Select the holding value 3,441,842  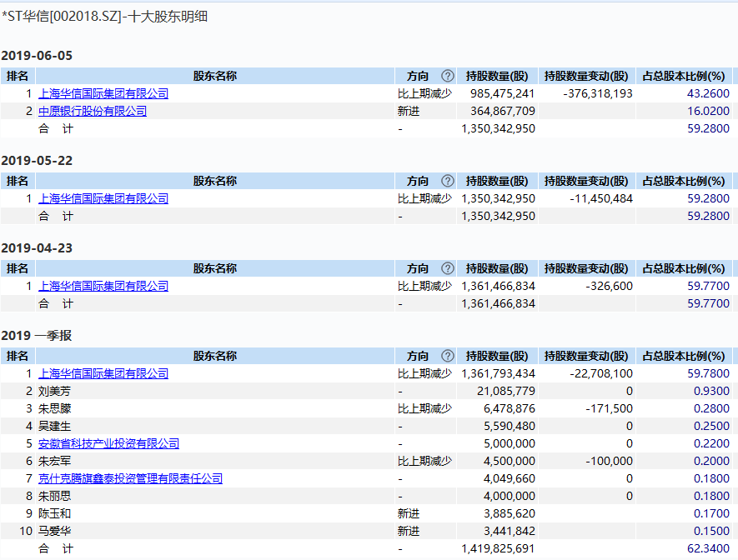[x=510, y=531]
